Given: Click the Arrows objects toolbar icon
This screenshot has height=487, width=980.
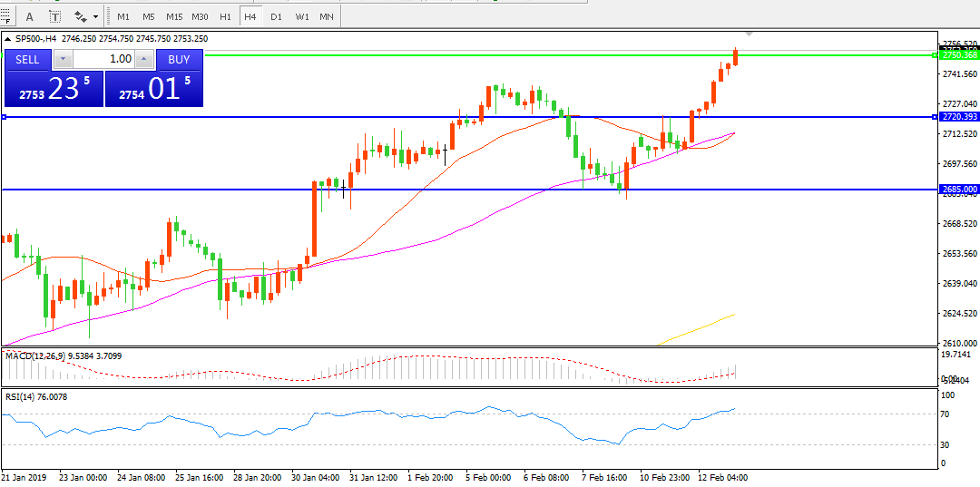Looking at the screenshot, I should pos(81,16).
